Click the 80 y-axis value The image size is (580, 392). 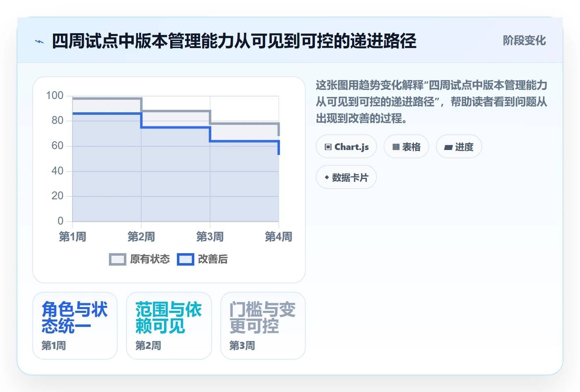point(58,121)
